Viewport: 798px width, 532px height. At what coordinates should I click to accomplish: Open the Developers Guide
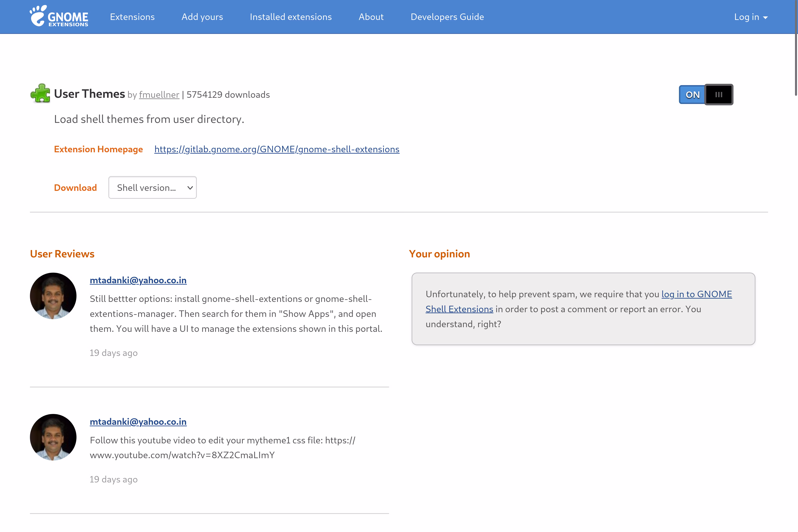click(447, 17)
